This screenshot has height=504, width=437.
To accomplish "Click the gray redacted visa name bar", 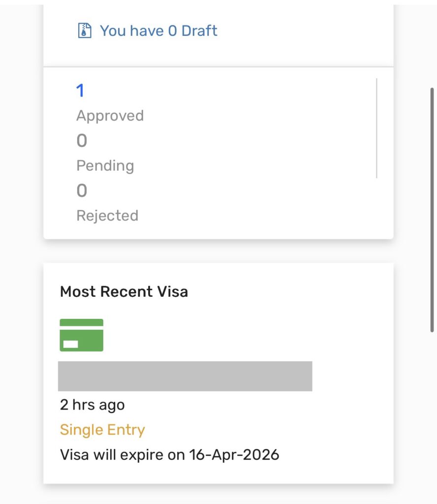I will 185,376.
